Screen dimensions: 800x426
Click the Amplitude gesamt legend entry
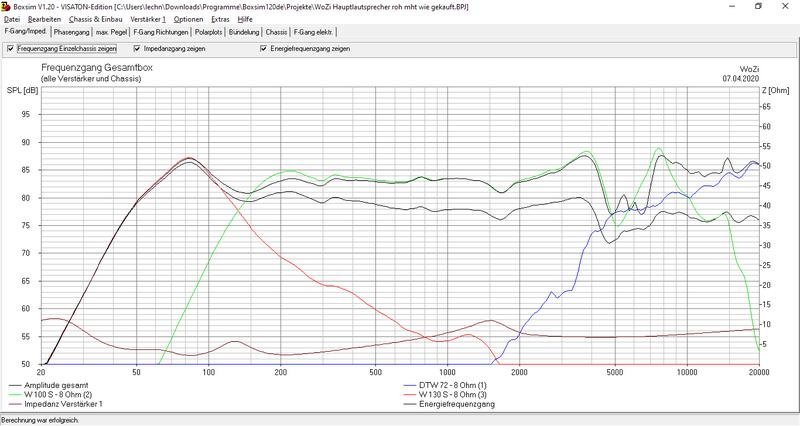(49, 386)
